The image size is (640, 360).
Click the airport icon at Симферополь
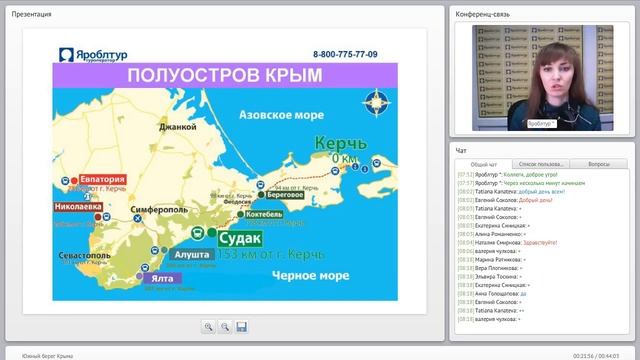coord(138,219)
